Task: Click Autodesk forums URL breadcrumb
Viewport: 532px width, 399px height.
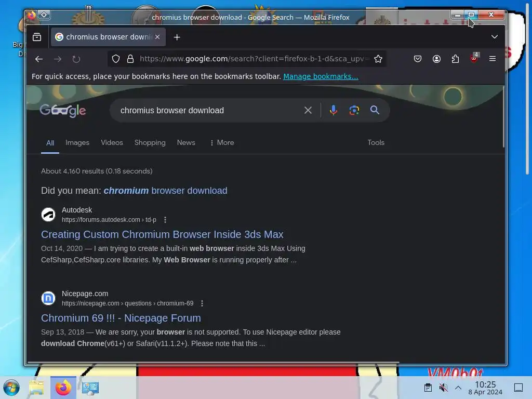Action: tap(109, 220)
